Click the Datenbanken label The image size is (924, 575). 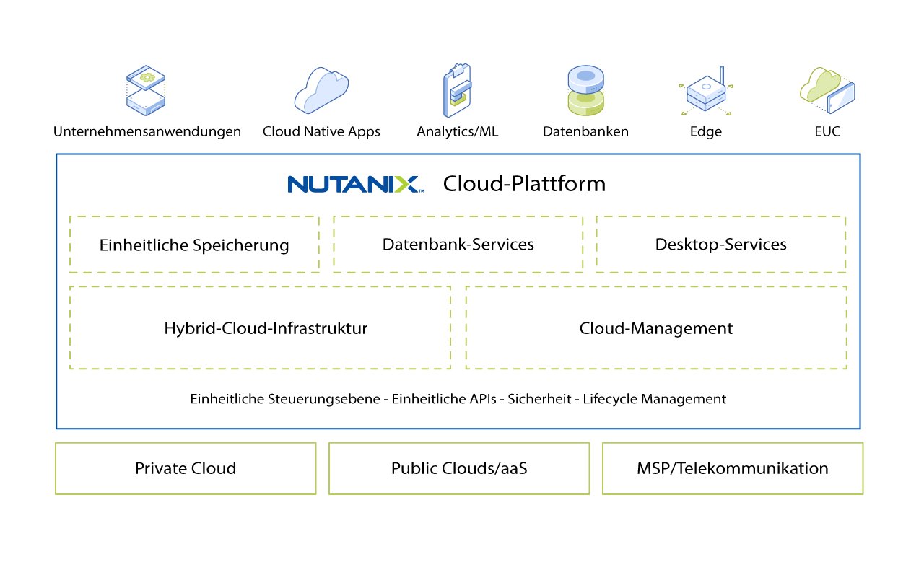pyautogui.click(x=585, y=131)
